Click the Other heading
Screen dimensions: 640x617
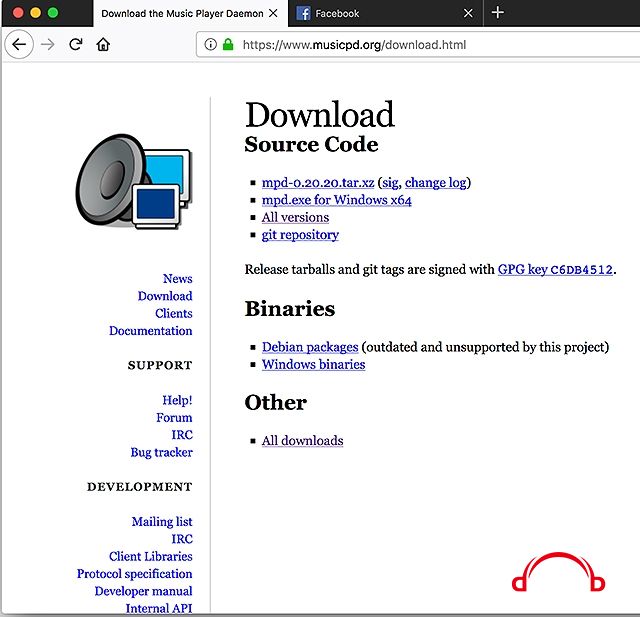tap(276, 402)
